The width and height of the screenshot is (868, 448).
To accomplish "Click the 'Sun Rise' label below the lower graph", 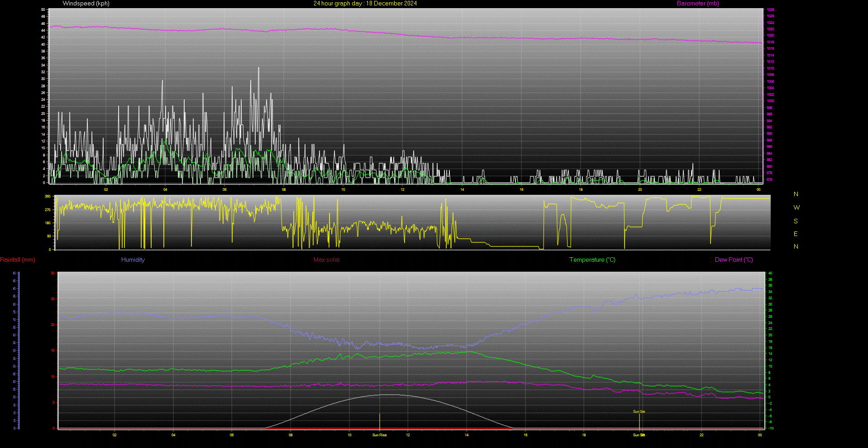I will pos(379,435).
